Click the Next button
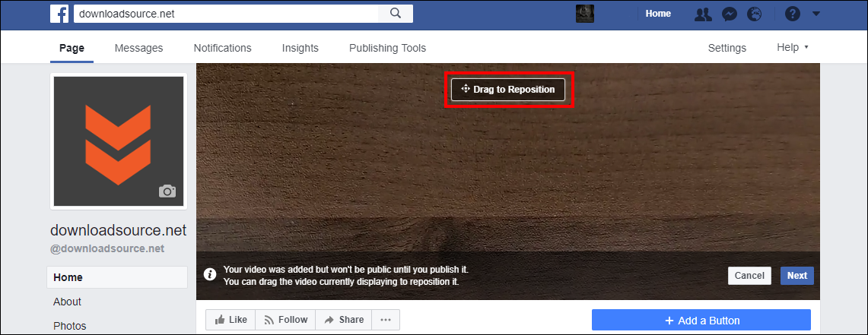Screen dimensions: 868x335 [797, 276]
